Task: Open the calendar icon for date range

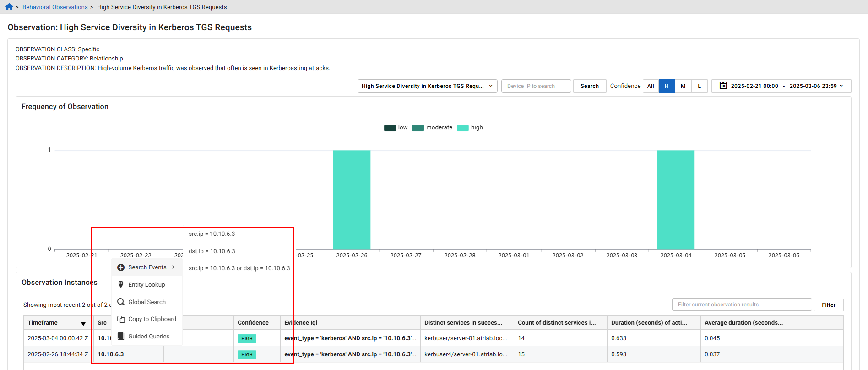Action: [x=723, y=86]
